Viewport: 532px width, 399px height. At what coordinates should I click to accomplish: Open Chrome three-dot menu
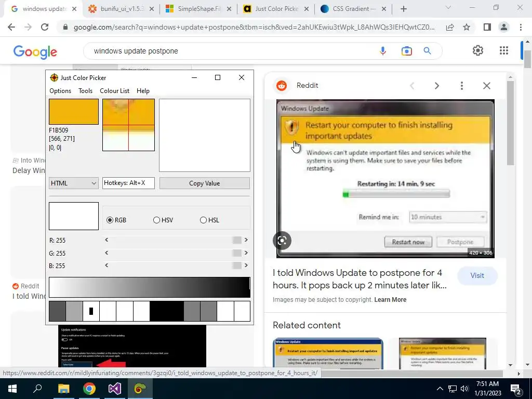coord(521,27)
